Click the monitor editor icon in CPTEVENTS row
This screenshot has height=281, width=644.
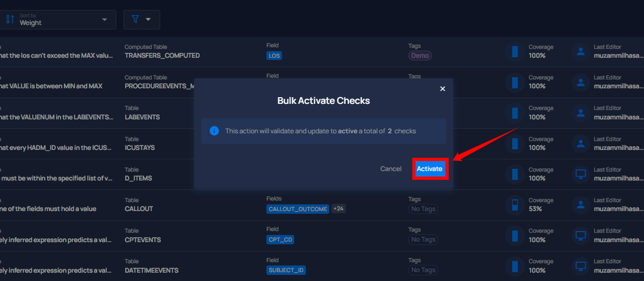(581, 236)
